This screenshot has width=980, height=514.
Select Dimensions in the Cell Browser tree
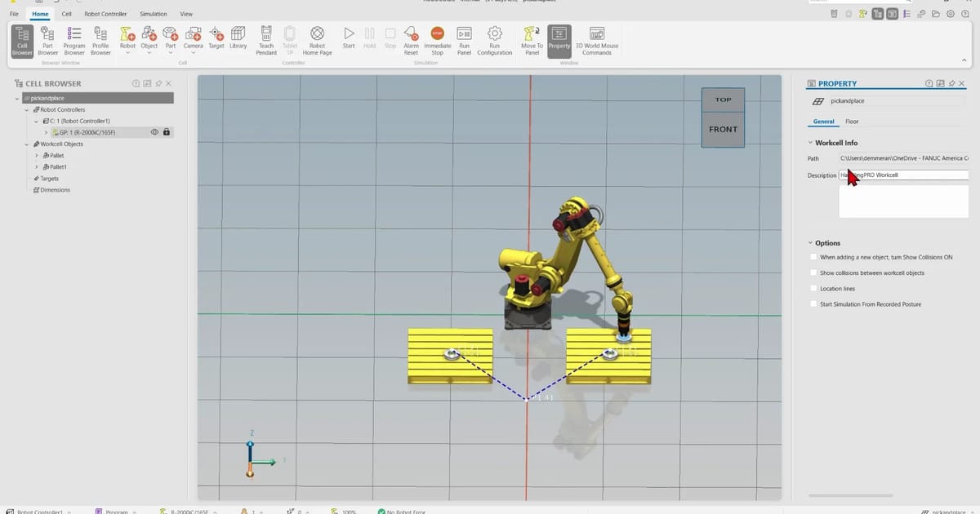tap(55, 189)
